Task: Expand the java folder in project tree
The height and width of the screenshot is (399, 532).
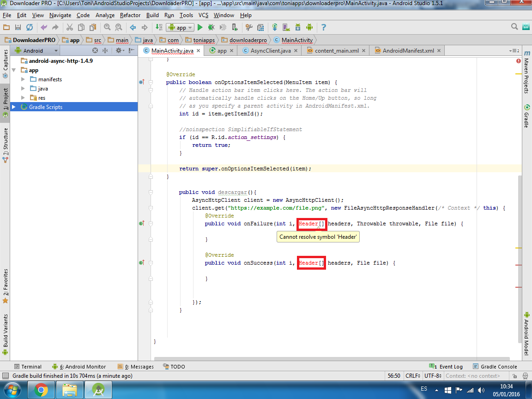Action: pyautogui.click(x=23, y=89)
